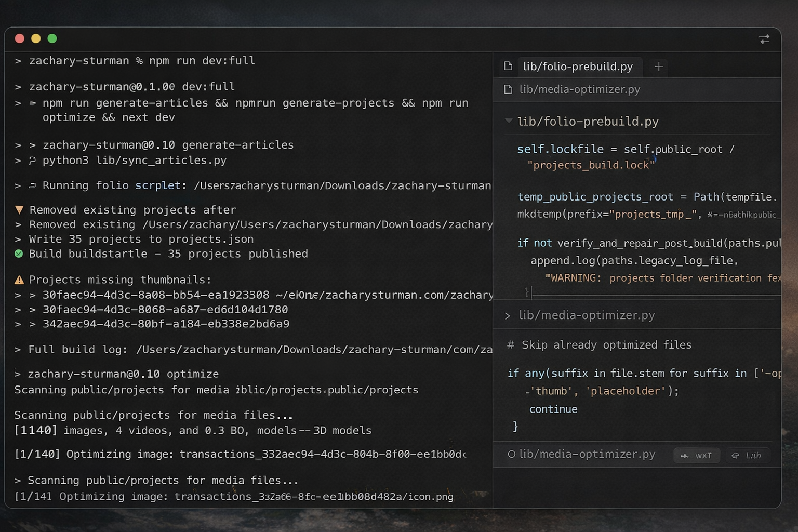Click the green fullscreen window button
798x532 pixels.
tap(52, 38)
